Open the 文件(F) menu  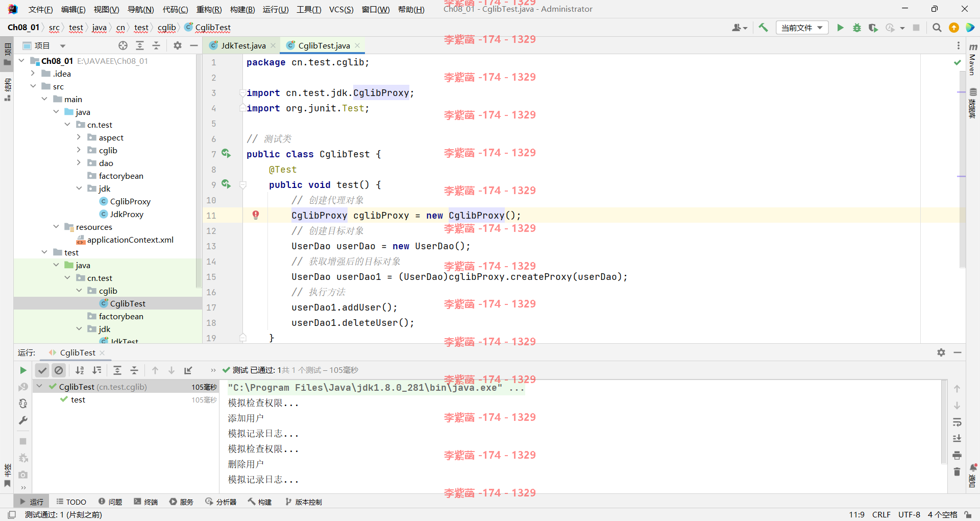pos(40,9)
